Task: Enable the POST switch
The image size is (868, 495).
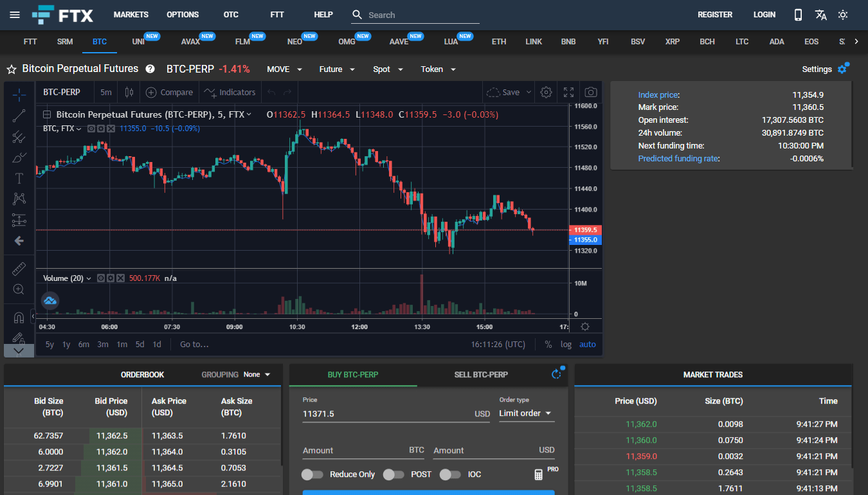Action: coord(393,474)
